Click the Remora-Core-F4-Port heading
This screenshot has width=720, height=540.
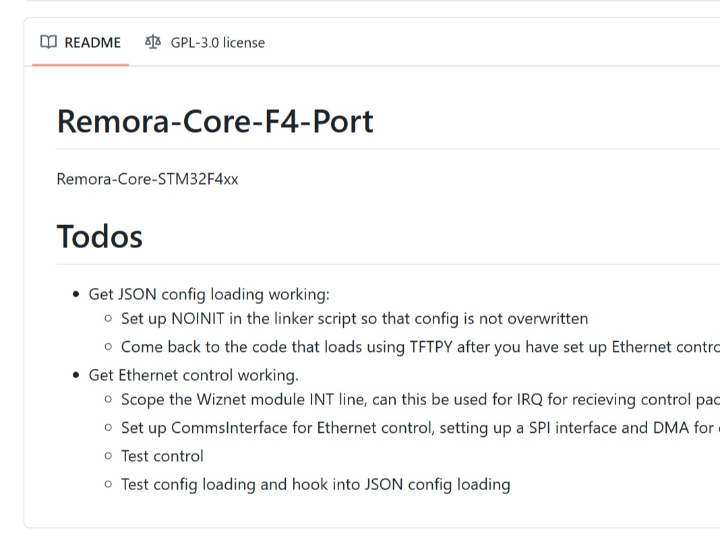point(215,122)
